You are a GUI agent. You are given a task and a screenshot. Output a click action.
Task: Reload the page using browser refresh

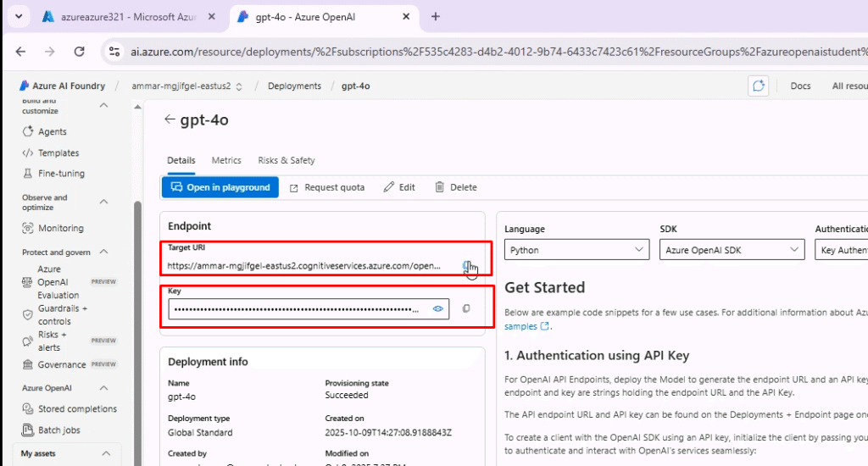(x=80, y=52)
